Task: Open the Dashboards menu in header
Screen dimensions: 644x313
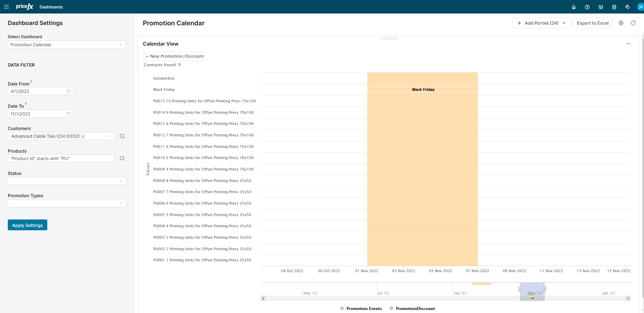Action: click(51, 7)
